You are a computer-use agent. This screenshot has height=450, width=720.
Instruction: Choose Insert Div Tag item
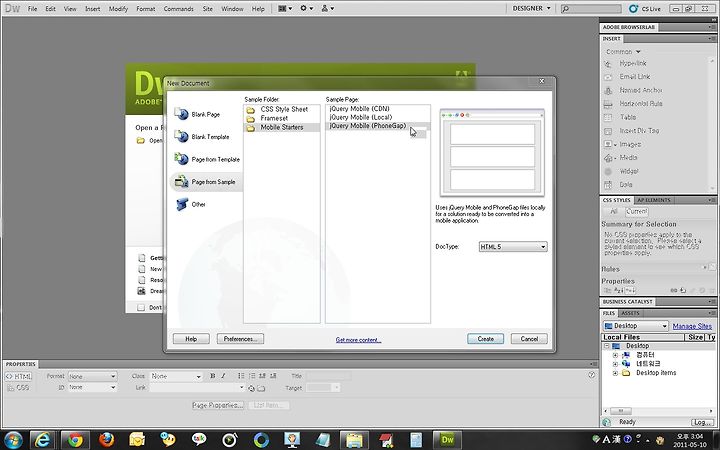click(639, 131)
